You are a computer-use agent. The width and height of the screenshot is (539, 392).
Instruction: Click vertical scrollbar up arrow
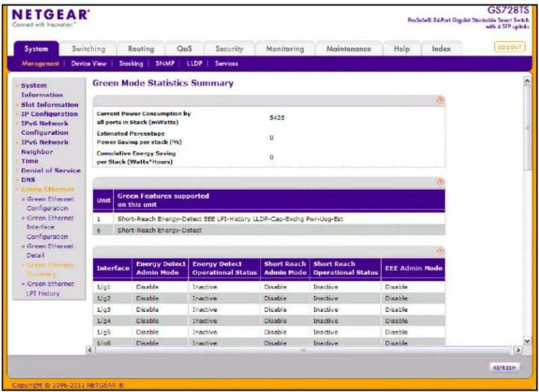(527, 81)
